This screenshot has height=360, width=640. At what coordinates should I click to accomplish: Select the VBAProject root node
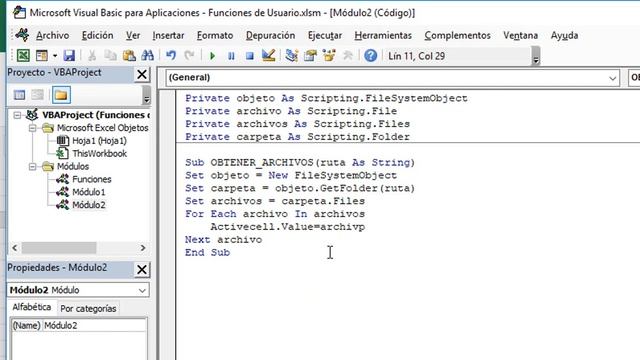[96, 115]
